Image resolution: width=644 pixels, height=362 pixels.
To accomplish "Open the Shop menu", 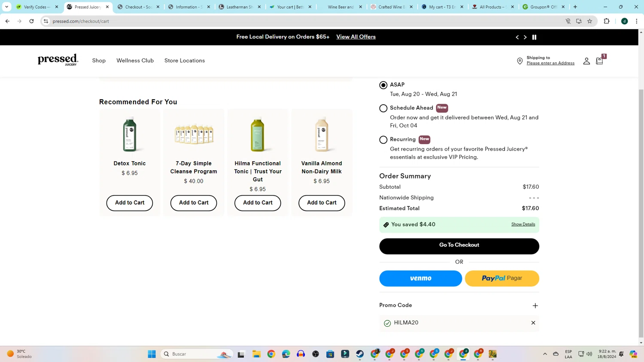I will pyautogui.click(x=99, y=60).
